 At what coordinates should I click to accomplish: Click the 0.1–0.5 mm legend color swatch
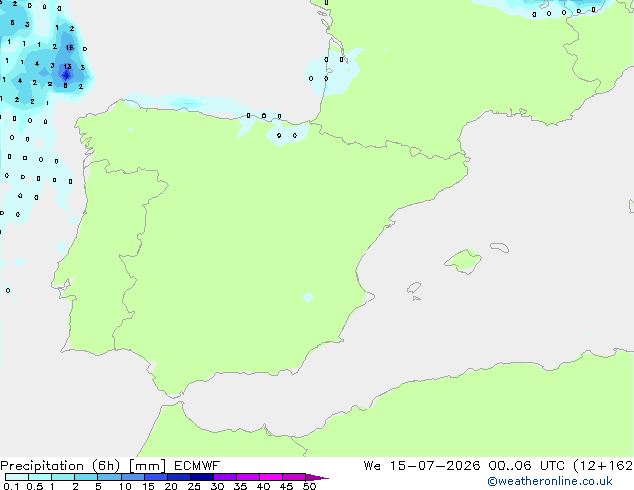17,477
